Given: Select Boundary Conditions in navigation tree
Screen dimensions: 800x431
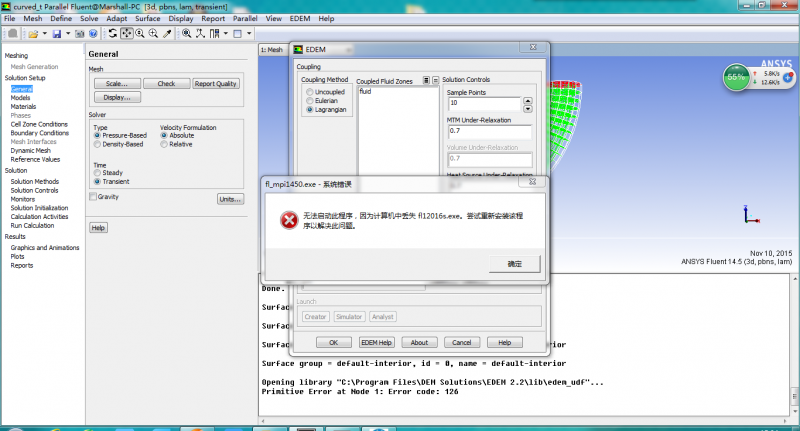Looking at the screenshot, I should pos(39,133).
